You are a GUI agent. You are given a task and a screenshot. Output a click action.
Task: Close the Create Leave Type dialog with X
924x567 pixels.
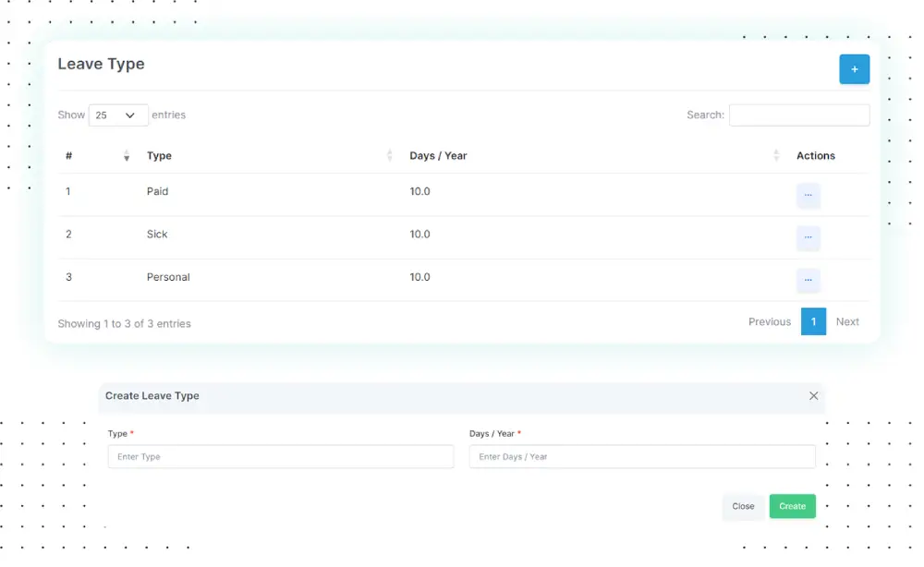(813, 396)
